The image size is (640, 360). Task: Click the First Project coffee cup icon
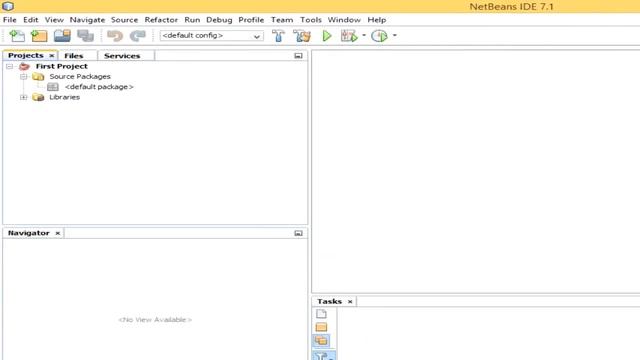24,66
